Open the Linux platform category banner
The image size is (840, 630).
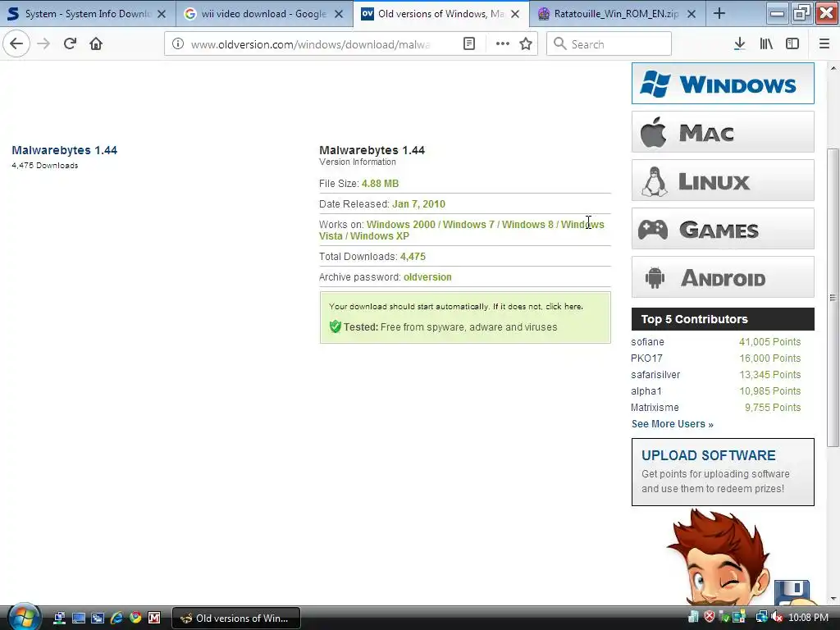[723, 180]
